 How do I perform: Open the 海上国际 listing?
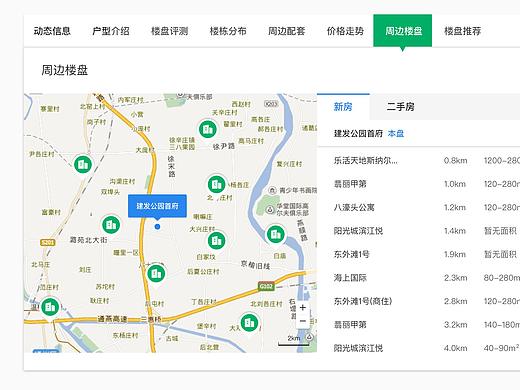point(350,278)
